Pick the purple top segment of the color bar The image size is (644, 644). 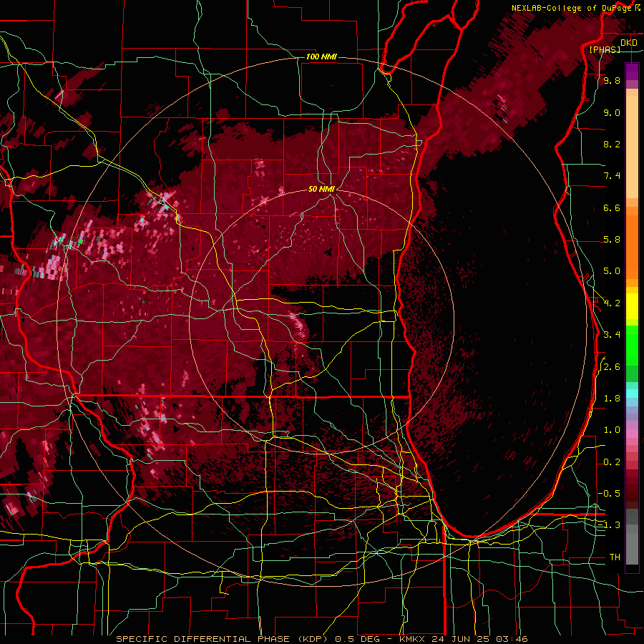[x=632, y=72]
